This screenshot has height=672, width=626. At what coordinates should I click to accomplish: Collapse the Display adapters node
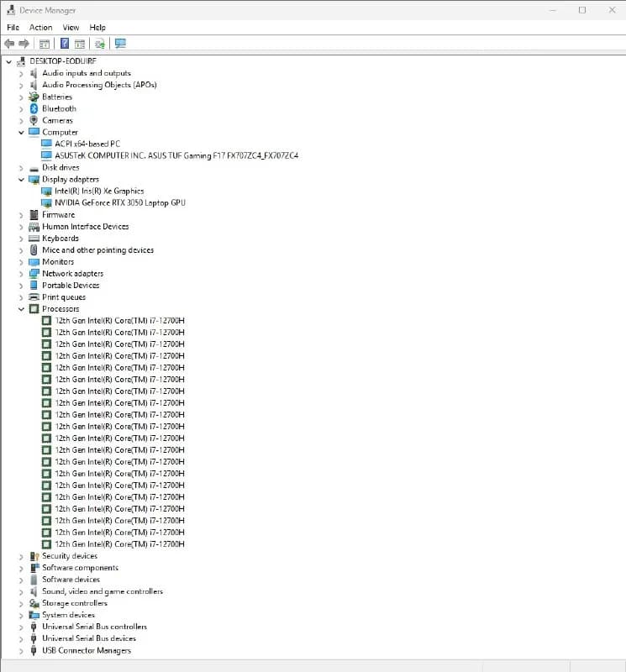(x=21, y=180)
